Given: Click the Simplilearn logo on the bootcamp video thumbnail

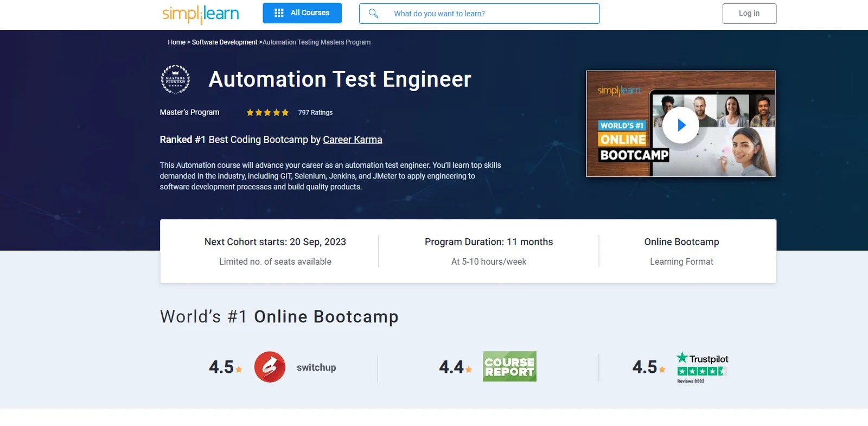Looking at the screenshot, I should 619,91.
